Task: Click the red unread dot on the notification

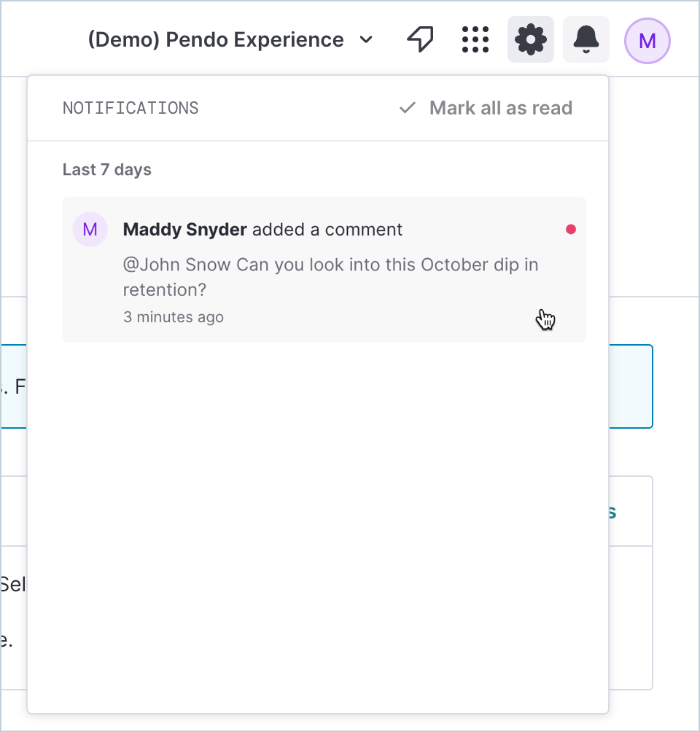Action: pos(571,229)
